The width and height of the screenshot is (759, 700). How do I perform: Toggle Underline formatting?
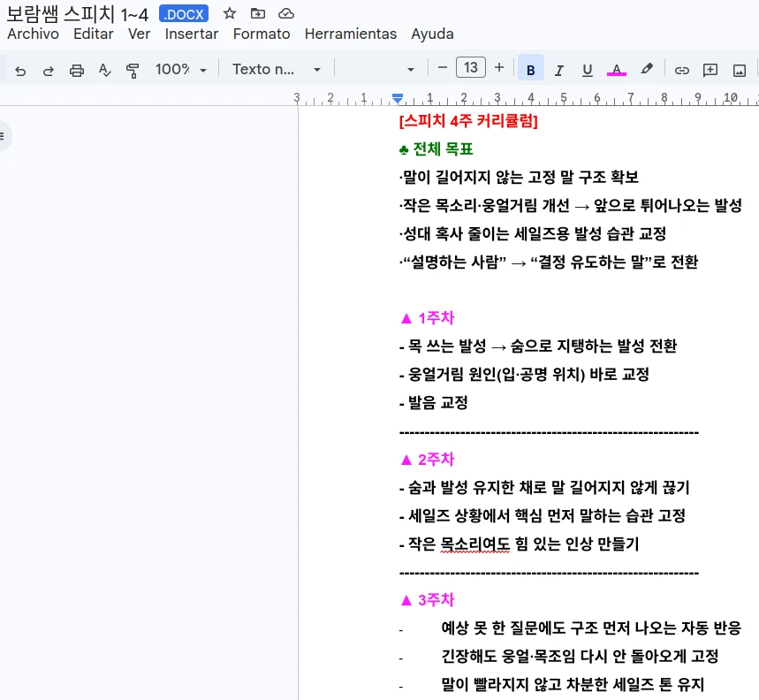[x=588, y=71]
